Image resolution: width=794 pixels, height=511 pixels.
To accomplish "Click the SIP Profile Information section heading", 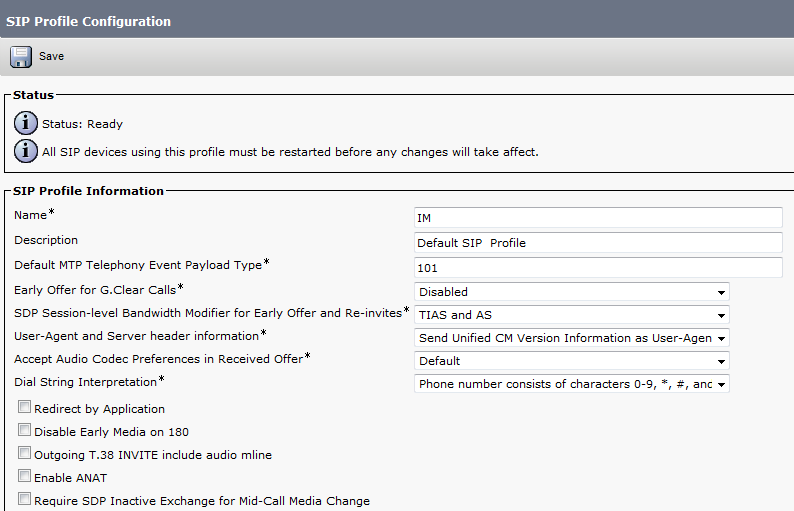I will (x=88, y=191).
